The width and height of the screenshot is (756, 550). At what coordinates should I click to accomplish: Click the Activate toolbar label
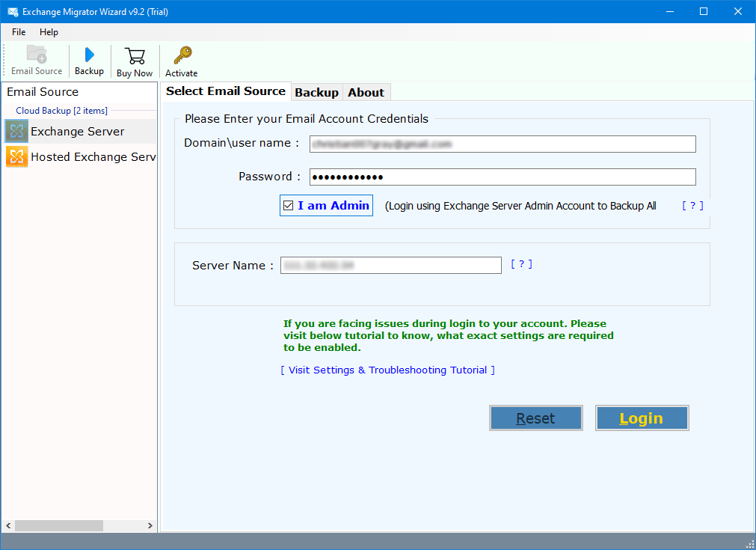coord(181,73)
